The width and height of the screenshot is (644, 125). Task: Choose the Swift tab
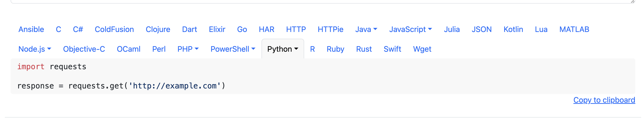pos(393,49)
